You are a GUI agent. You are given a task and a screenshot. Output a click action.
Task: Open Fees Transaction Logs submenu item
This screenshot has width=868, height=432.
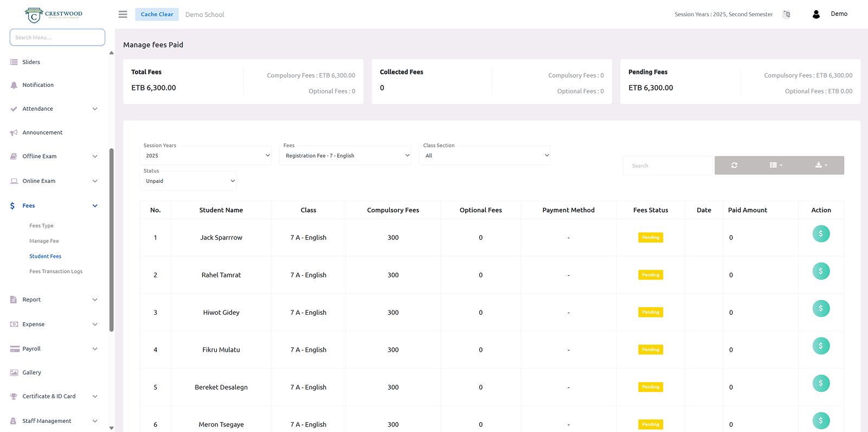(56, 271)
